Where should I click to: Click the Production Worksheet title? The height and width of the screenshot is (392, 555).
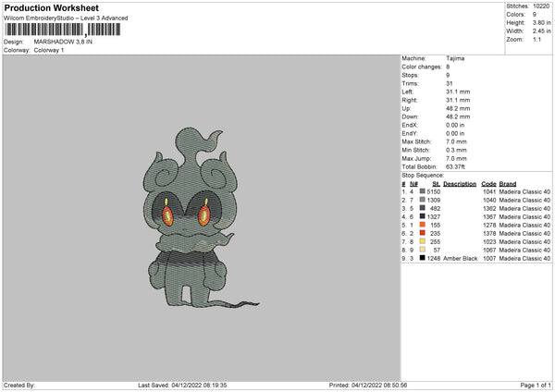(x=51, y=7)
